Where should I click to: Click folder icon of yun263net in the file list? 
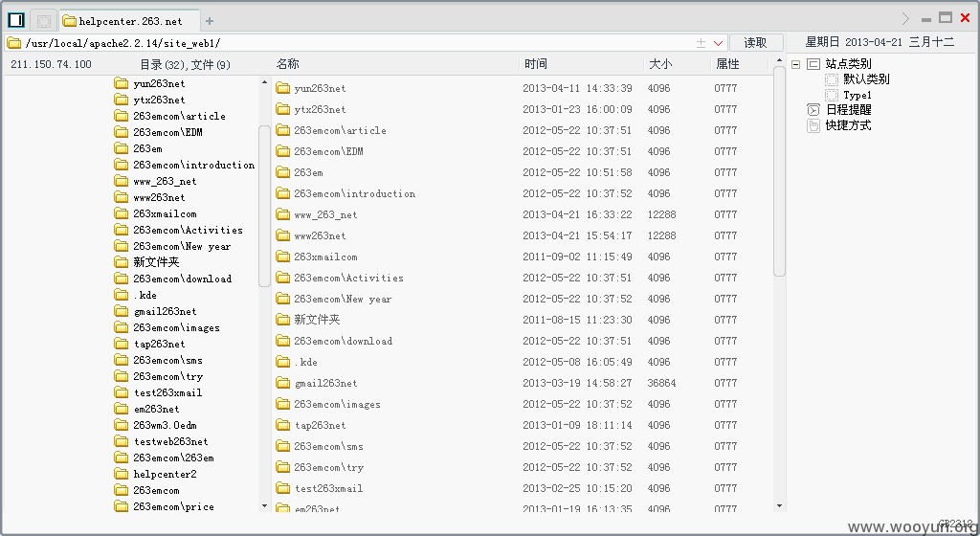point(283,88)
